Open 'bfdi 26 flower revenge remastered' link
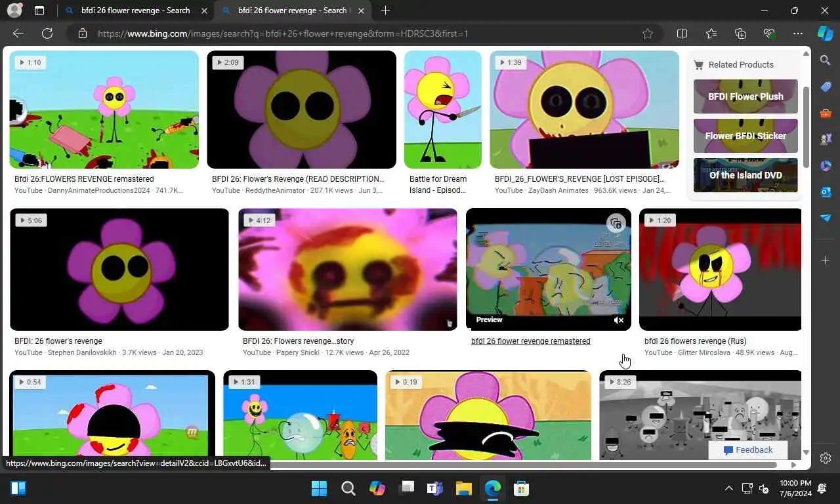 click(x=530, y=341)
